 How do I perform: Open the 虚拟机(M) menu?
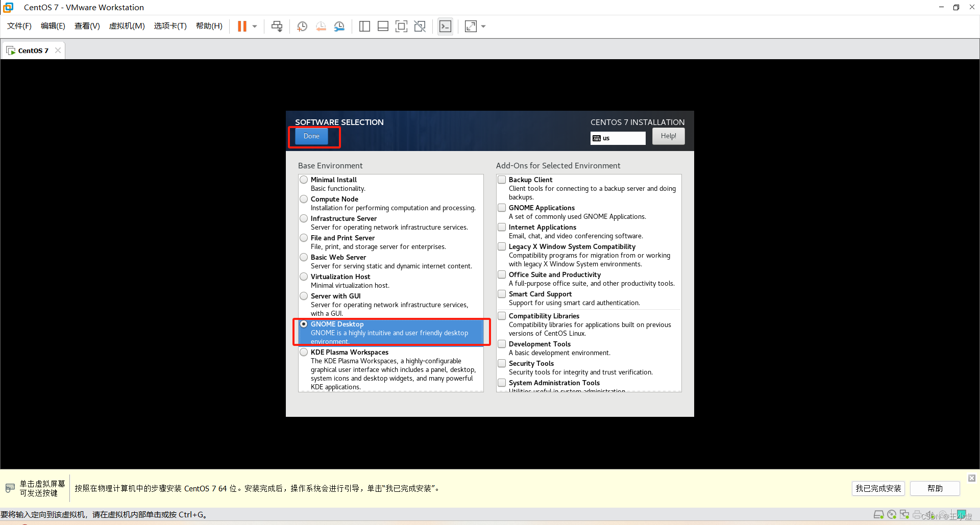127,26
